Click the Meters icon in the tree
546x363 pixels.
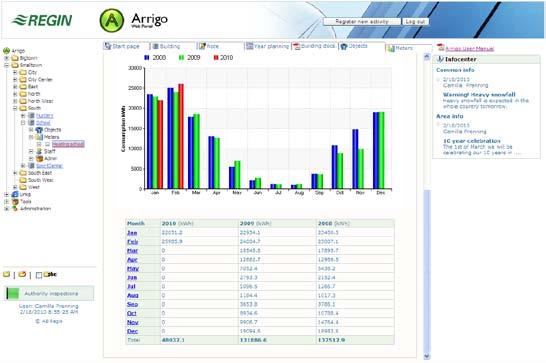point(39,137)
